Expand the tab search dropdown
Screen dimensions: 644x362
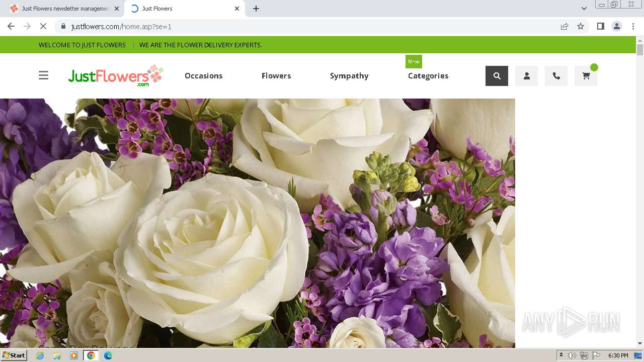(584, 9)
